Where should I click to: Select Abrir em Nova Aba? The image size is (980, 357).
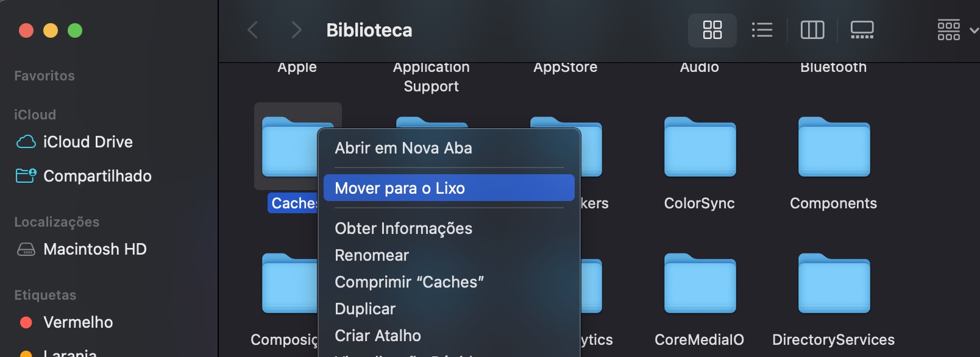[x=402, y=147]
